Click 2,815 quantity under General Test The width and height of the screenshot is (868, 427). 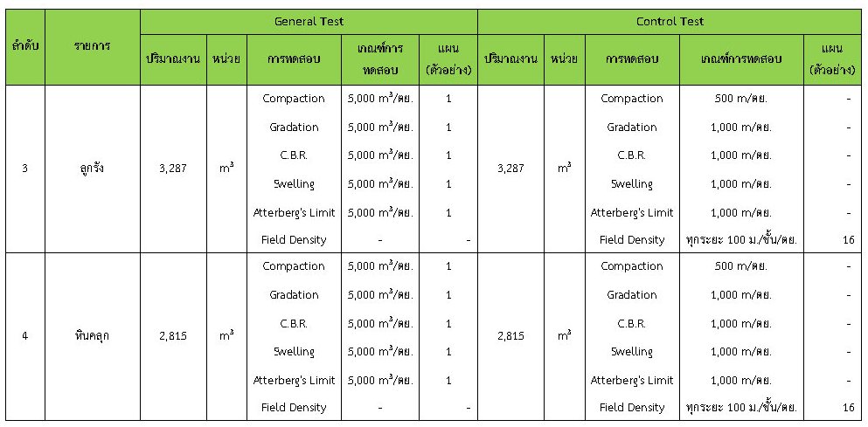coord(173,336)
